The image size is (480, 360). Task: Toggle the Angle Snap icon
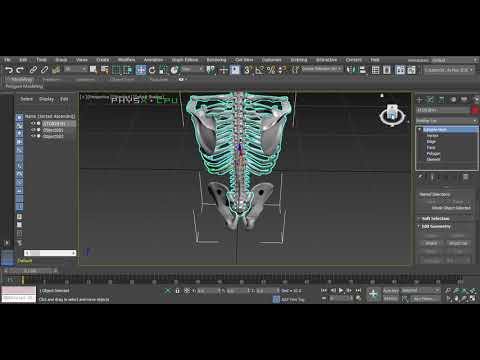click(259, 70)
